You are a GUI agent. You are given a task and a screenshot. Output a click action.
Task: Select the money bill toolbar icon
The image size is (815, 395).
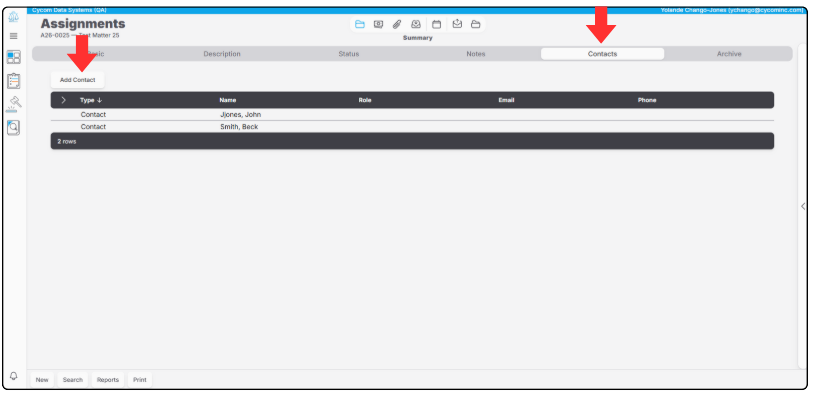tap(378, 24)
